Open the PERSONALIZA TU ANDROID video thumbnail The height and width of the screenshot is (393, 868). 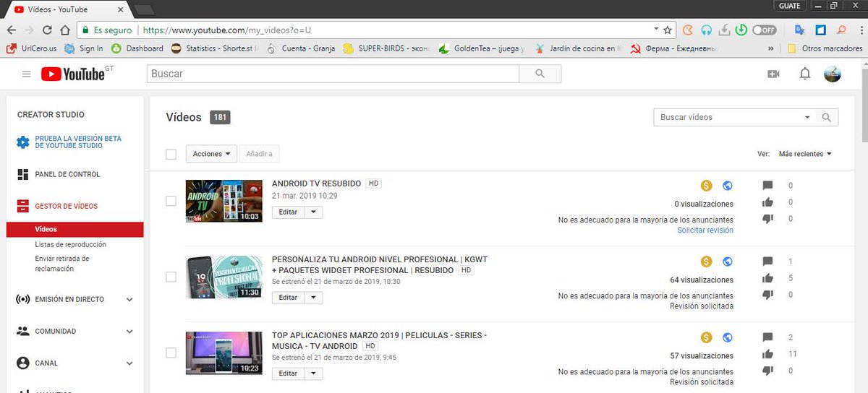coord(224,277)
